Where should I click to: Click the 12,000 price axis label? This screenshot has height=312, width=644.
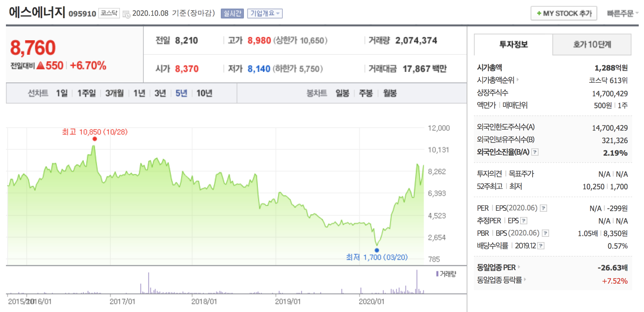(439, 128)
